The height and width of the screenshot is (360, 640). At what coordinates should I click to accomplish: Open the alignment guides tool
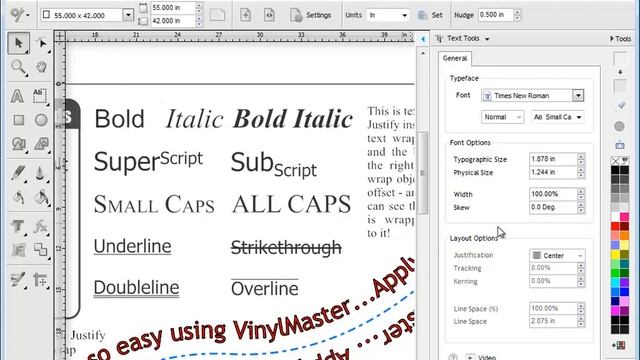(x=41, y=280)
